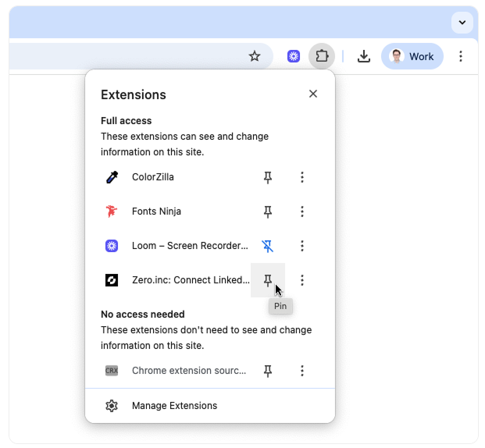The height and width of the screenshot is (448, 485).
Task: Bookmark this page with the star icon
Action: [255, 56]
